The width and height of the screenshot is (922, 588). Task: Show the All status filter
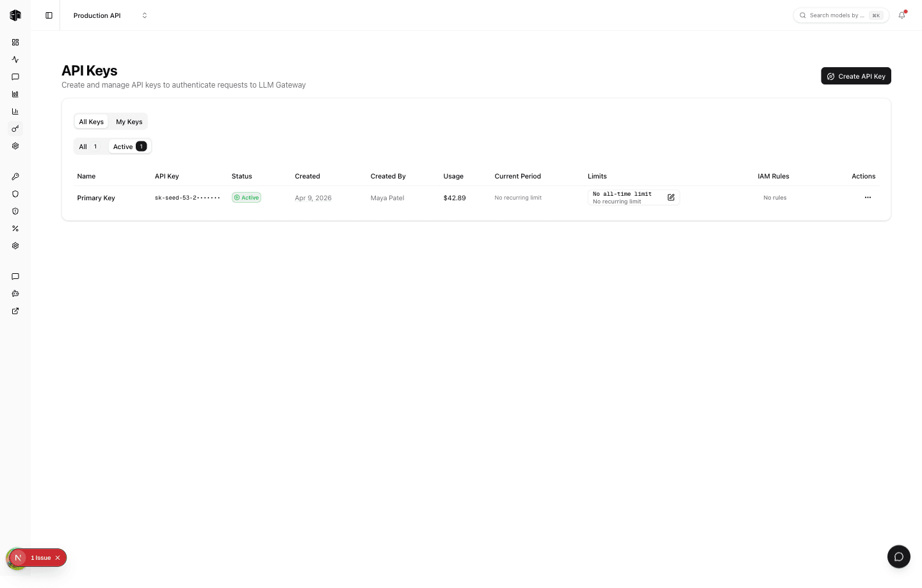(x=89, y=147)
